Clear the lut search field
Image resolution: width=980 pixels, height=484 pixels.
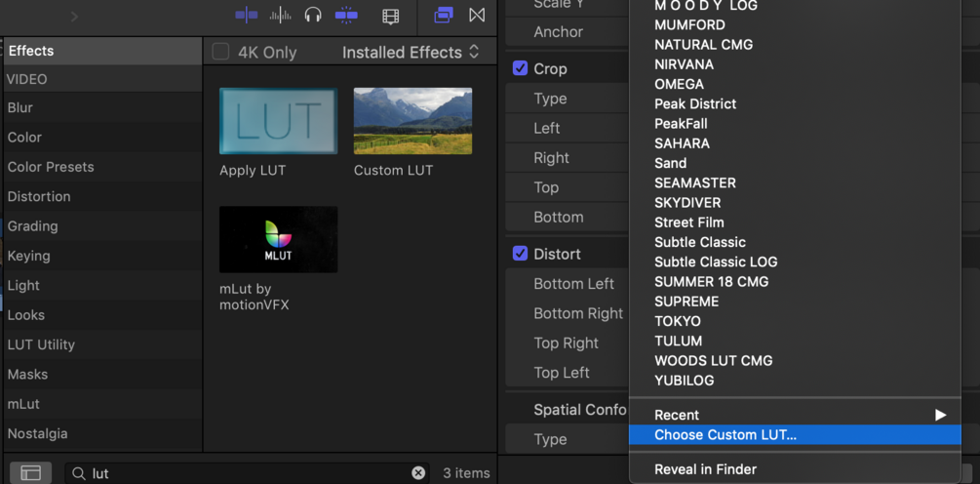(x=418, y=472)
